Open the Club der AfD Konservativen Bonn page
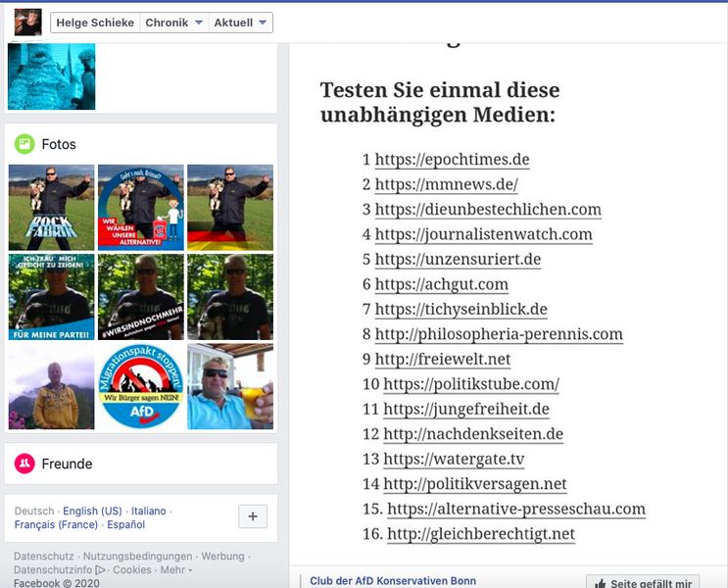728x588 pixels. [x=393, y=581]
